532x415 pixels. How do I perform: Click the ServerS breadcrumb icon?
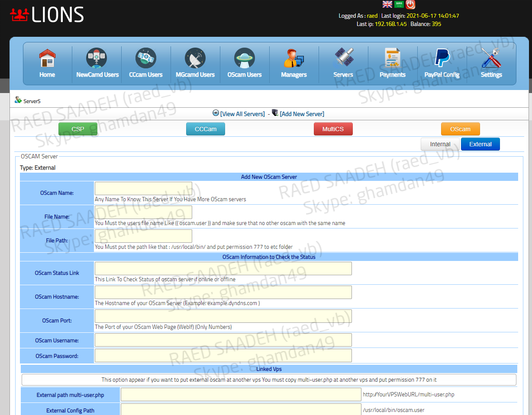pos(18,100)
